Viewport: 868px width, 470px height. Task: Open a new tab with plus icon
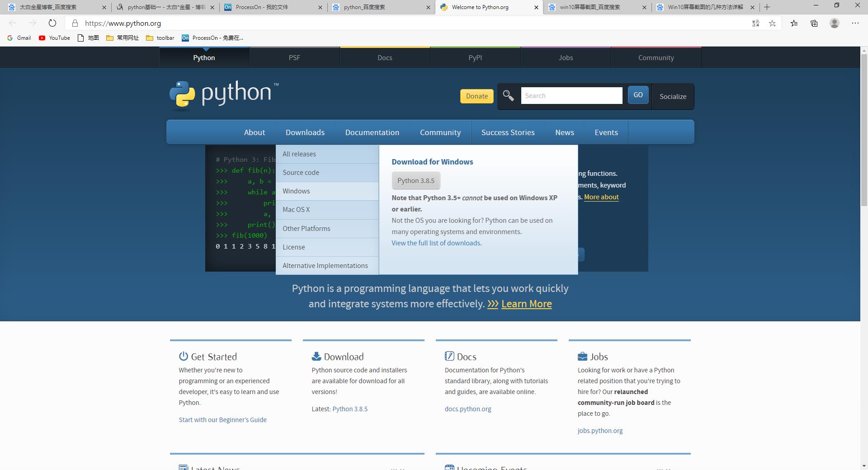click(x=767, y=7)
